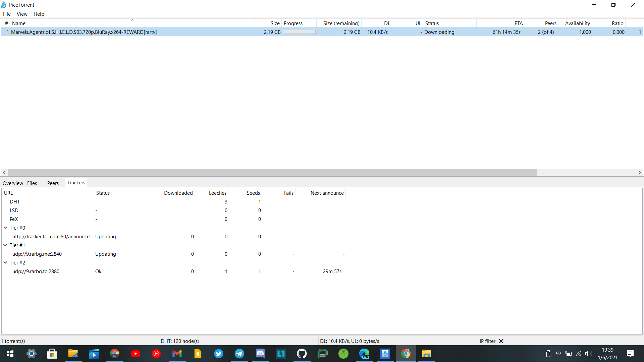Sort trackers by Seeds column header
The height and width of the screenshot is (362, 644).
(253, 193)
